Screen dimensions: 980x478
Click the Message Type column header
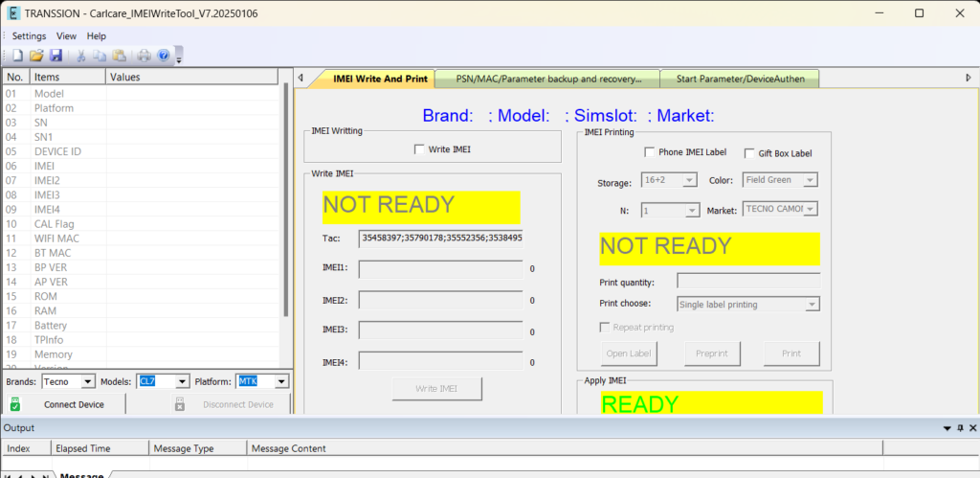click(x=198, y=448)
